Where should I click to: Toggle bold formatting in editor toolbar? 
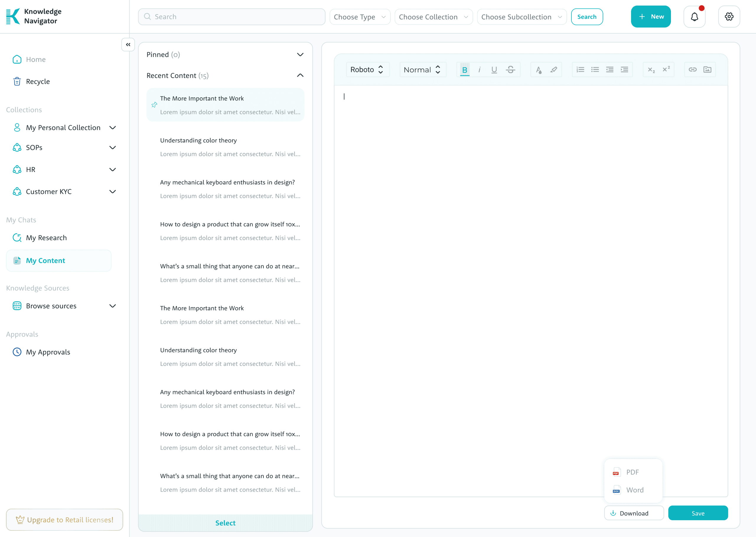[465, 70]
